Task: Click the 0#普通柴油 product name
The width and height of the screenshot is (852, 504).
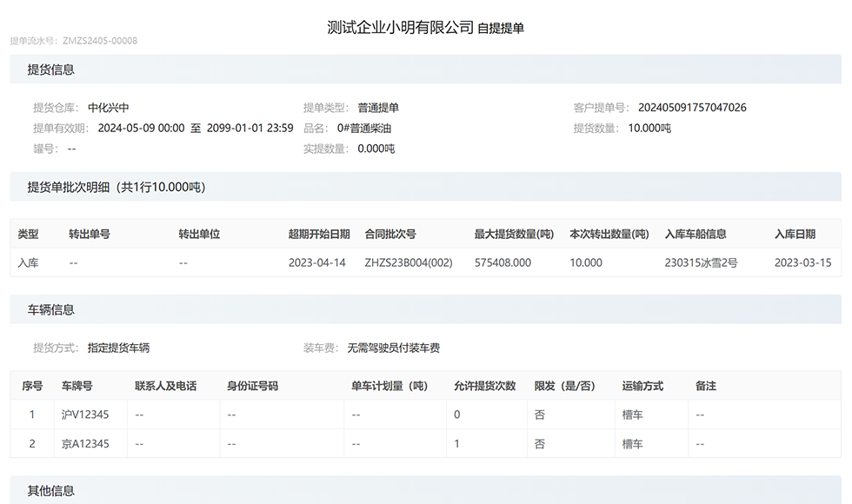Action: (364, 129)
